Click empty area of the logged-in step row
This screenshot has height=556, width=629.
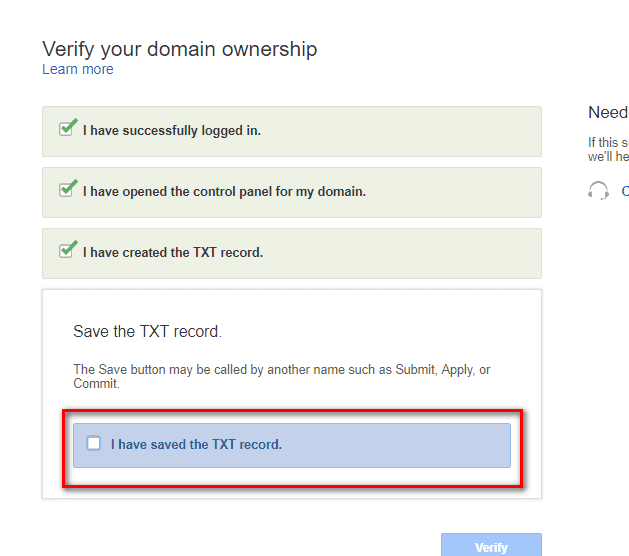(x=401, y=132)
